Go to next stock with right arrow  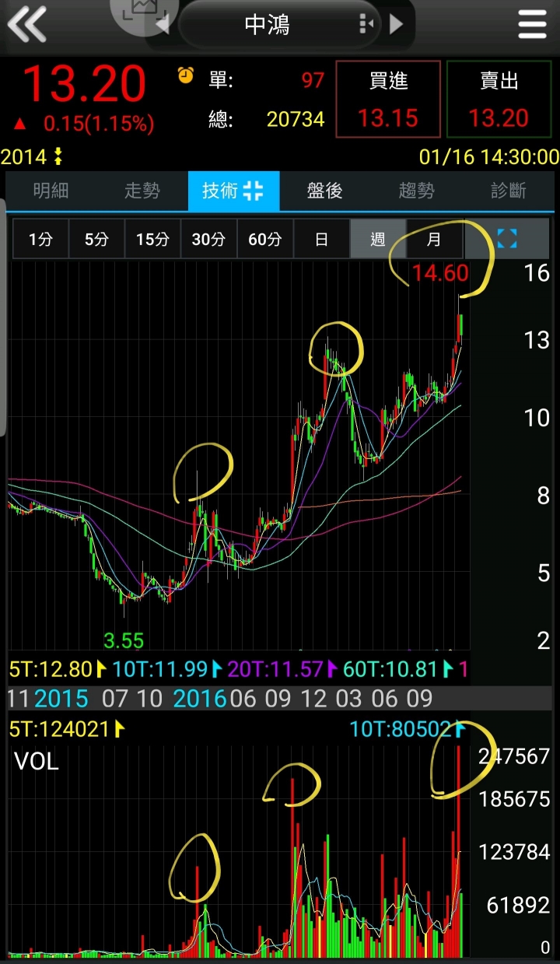[396, 24]
